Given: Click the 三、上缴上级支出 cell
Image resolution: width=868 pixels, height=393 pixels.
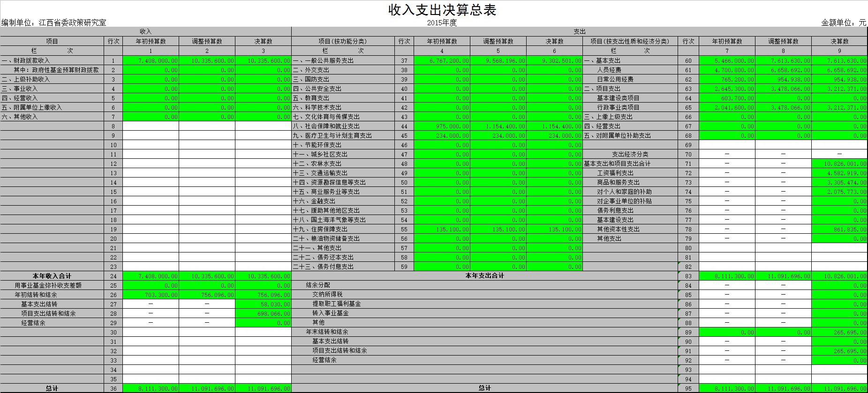Looking at the screenshot, I should point(630,117).
